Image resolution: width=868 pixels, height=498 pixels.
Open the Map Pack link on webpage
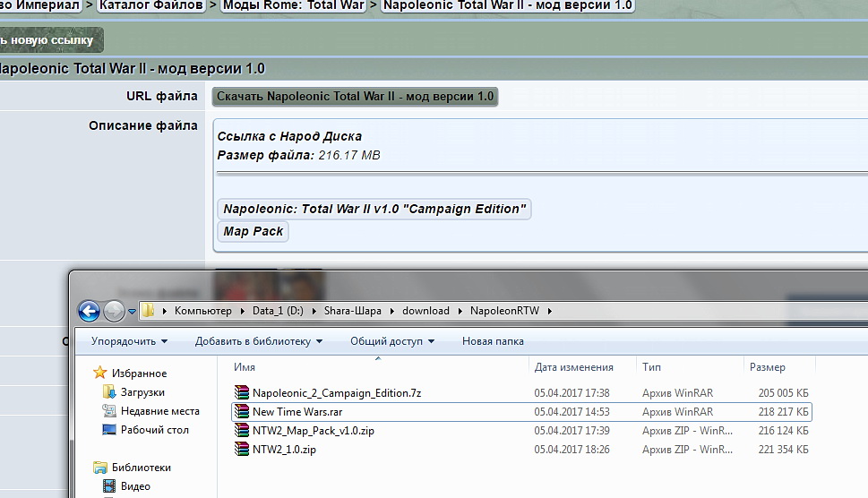253,231
